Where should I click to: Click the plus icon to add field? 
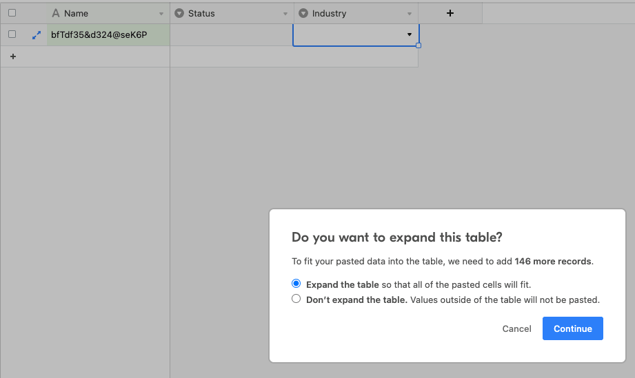coord(450,13)
